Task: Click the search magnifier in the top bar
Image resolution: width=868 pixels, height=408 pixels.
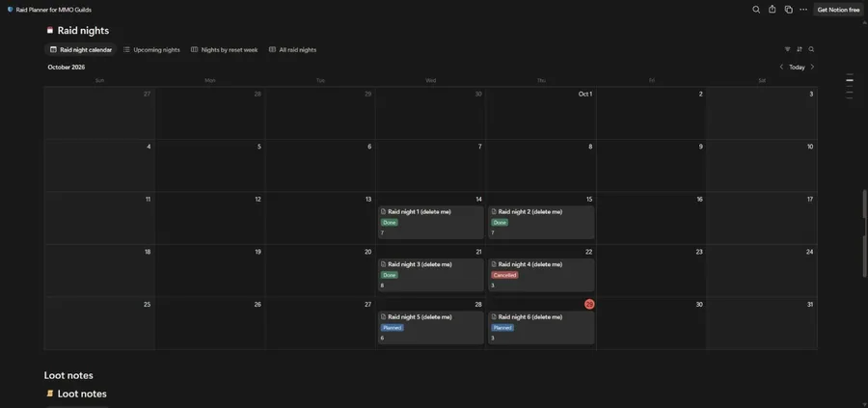Action: [755, 10]
